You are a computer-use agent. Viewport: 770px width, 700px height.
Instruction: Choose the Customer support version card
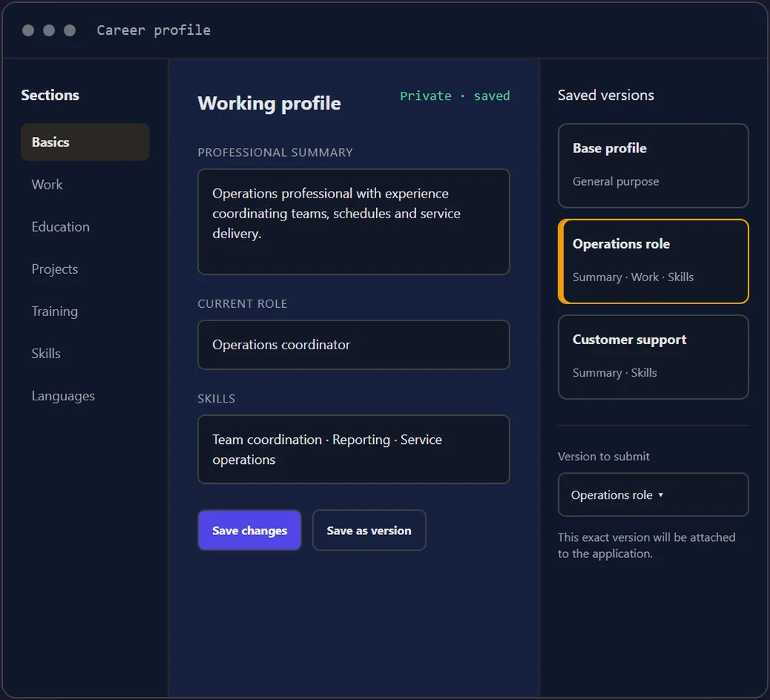(653, 357)
